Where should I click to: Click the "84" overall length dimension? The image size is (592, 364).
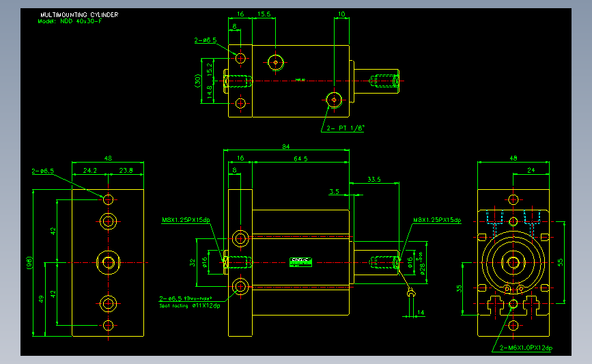point(286,147)
